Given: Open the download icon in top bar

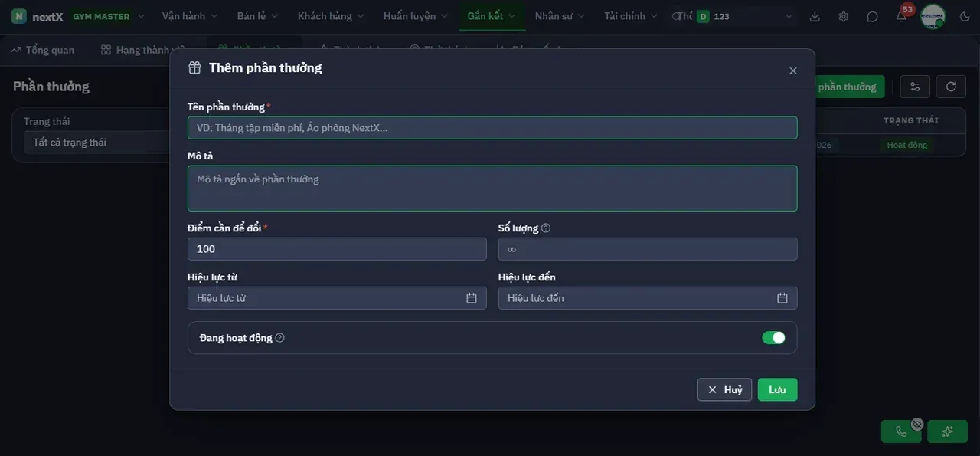Looking at the screenshot, I should [x=815, y=16].
